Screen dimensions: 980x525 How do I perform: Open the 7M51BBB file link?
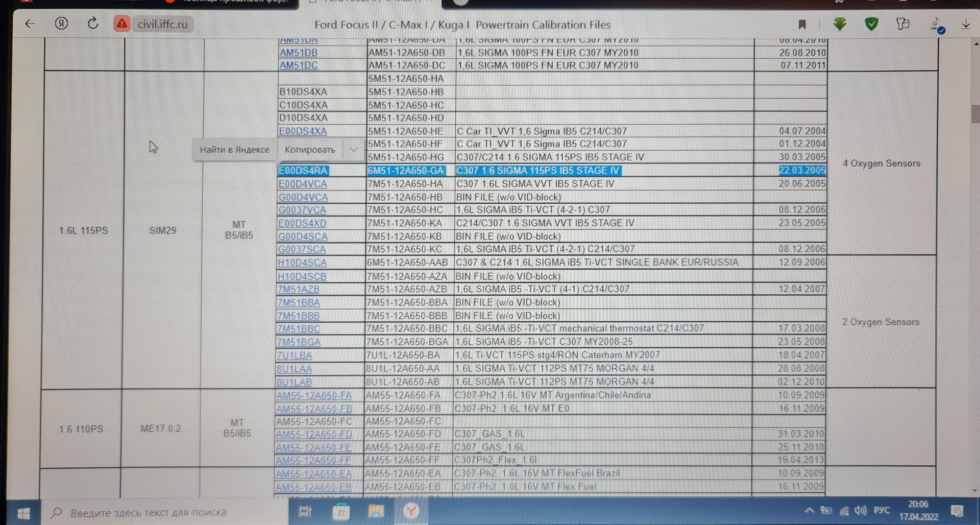tap(299, 316)
